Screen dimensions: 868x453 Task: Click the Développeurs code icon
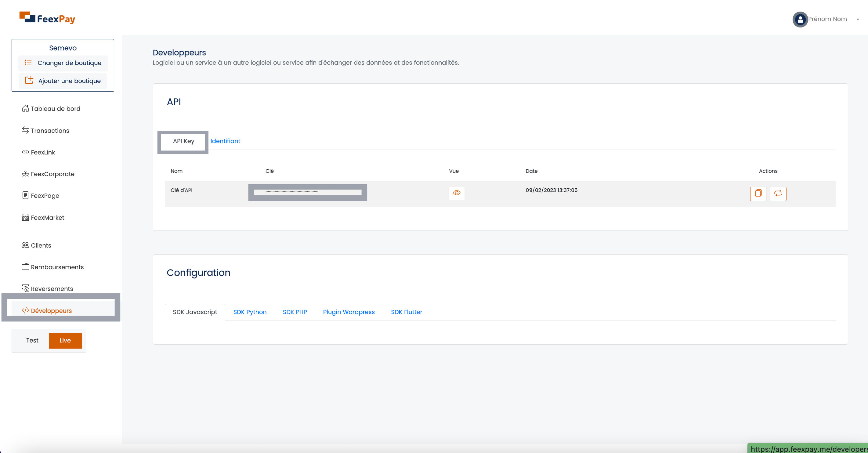pos(25,310)
